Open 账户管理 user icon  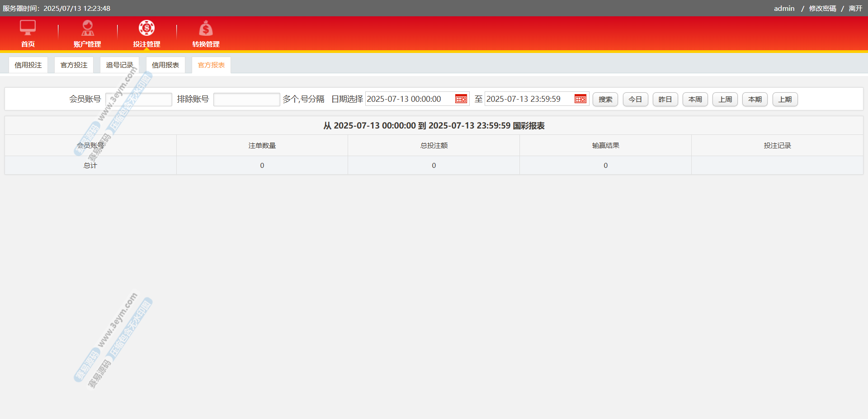(x=87, y=28)
